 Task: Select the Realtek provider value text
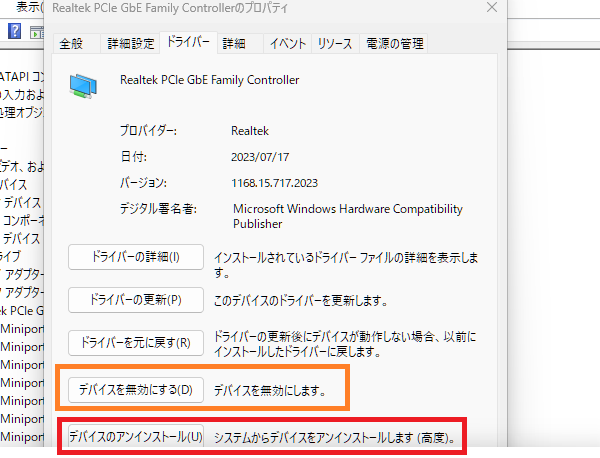(250, 131)
